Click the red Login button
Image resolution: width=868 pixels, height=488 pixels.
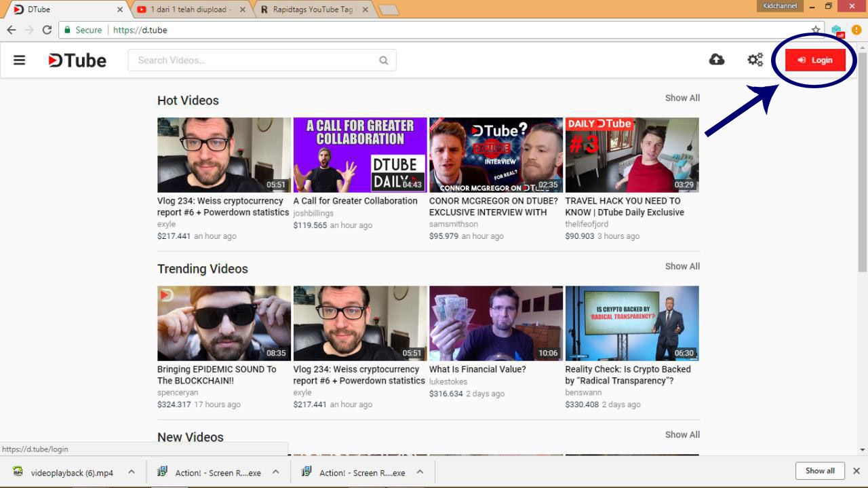point(815,60)
